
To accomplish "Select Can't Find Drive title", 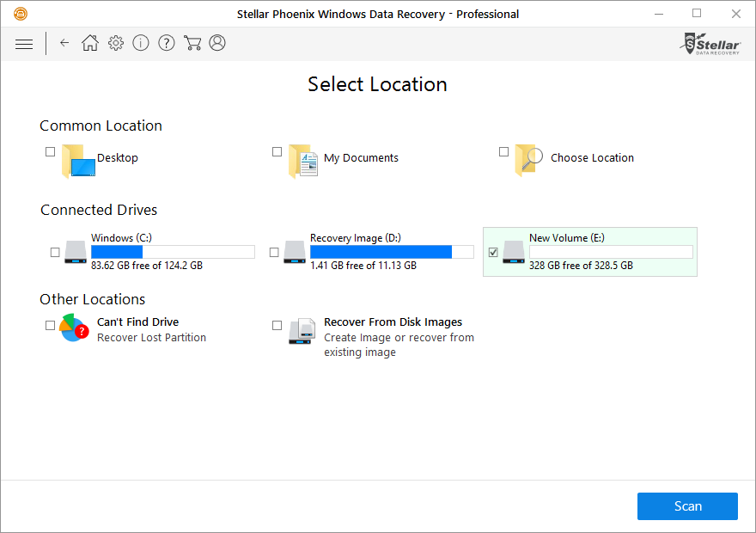I will pyautogui.click(x=138, y=322).
